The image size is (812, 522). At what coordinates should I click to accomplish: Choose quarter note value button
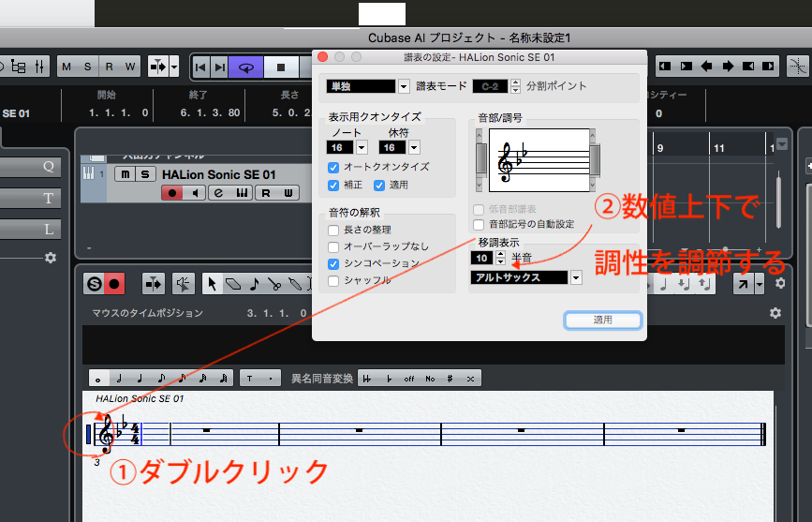(x=140, y=379)
